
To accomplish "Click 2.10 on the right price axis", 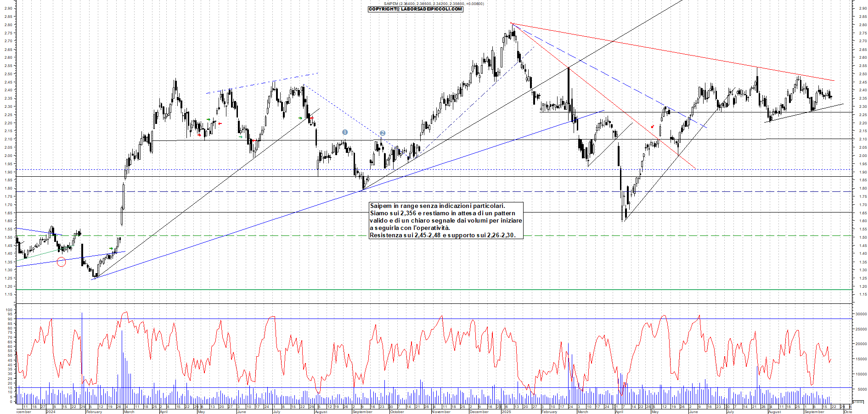I will coord(862,139).
